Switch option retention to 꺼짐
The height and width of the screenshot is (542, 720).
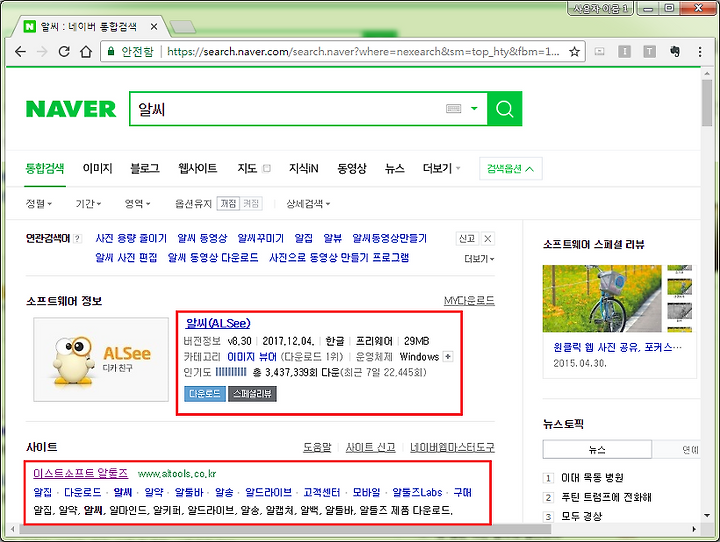[x=228, y=203]
